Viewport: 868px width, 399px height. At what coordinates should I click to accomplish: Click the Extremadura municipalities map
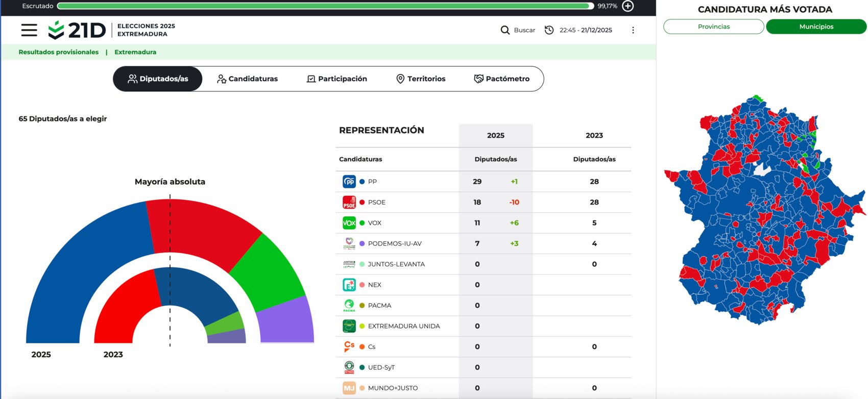pyautogui.click(x=765, y=209)
